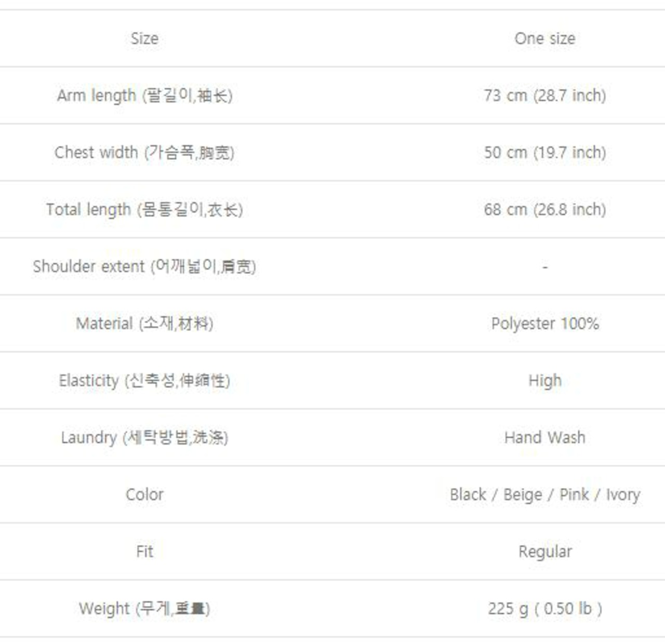Click the 50 cm chest width value

pos(544,153)
